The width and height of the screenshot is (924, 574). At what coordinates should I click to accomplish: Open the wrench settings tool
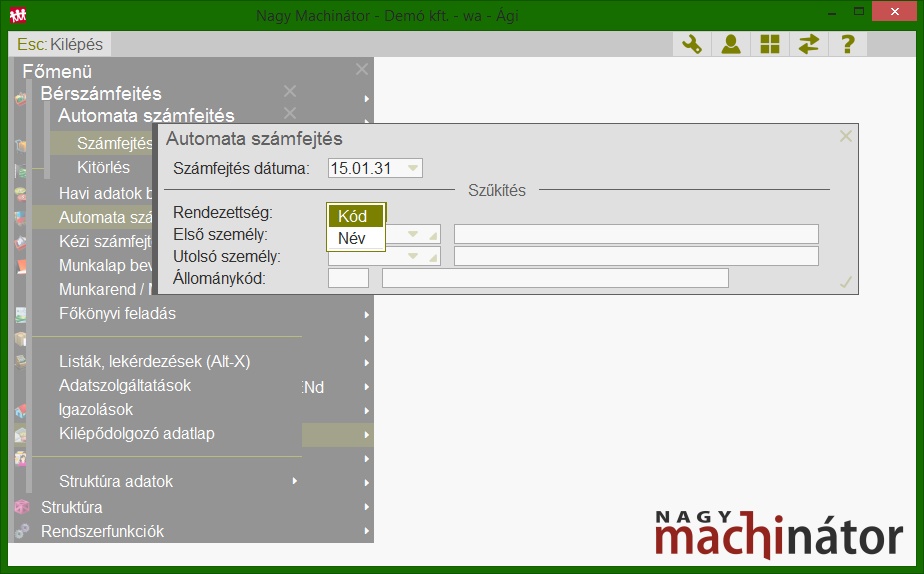(692, 44)
